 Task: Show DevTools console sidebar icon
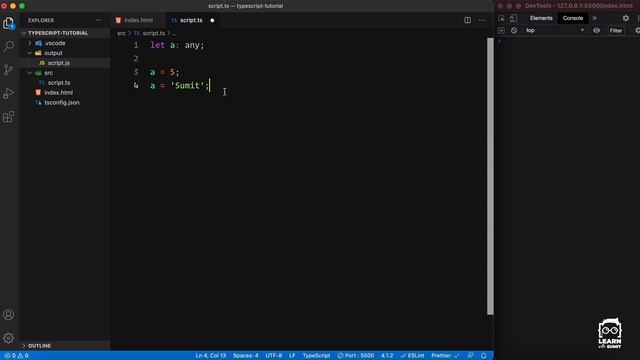[x=501, y=31]
